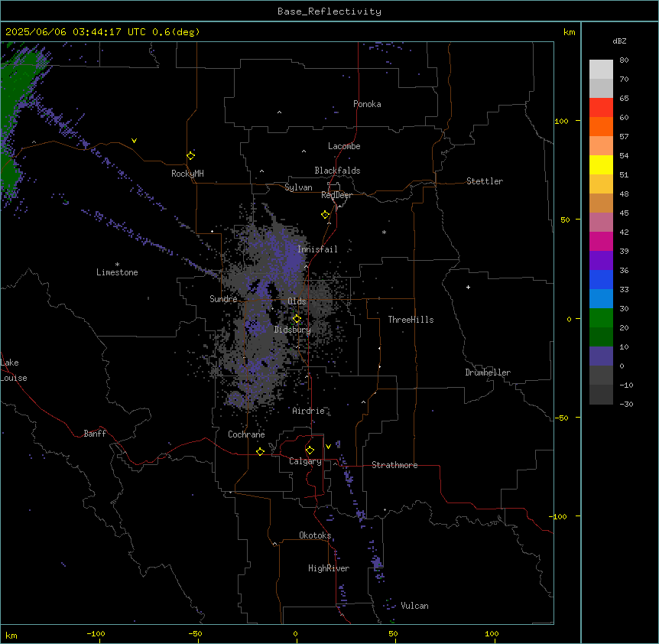Screen dimensions: 659x644
Task: Pick the pink 42-45 dBZ legend swatch
Action: (x=601, y=223)
